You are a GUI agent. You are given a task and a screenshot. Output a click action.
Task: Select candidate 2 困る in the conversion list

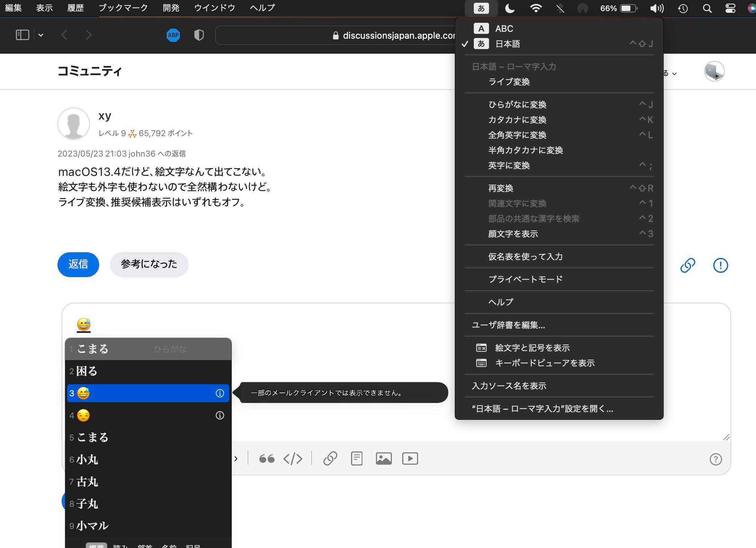(87, 371)
